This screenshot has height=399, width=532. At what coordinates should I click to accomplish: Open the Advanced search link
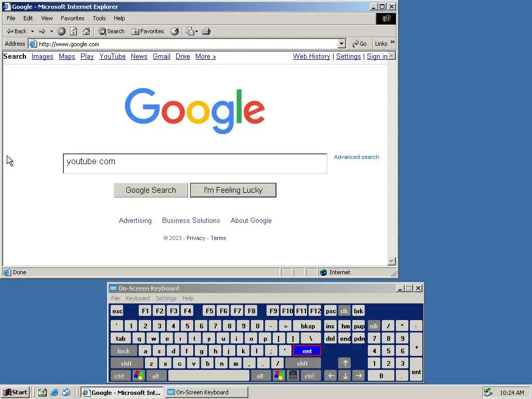pyautogui.click(x=356, y=157)
